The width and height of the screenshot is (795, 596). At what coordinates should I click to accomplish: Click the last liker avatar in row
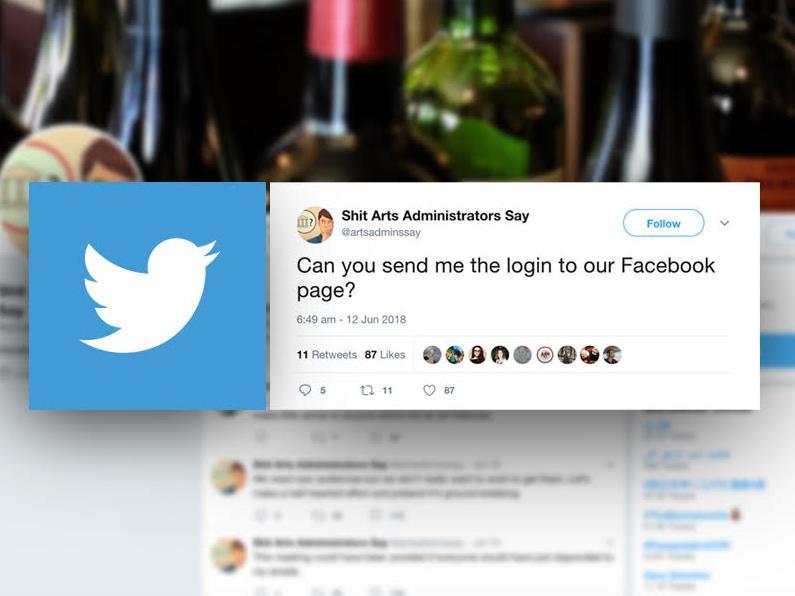[612, 355]
